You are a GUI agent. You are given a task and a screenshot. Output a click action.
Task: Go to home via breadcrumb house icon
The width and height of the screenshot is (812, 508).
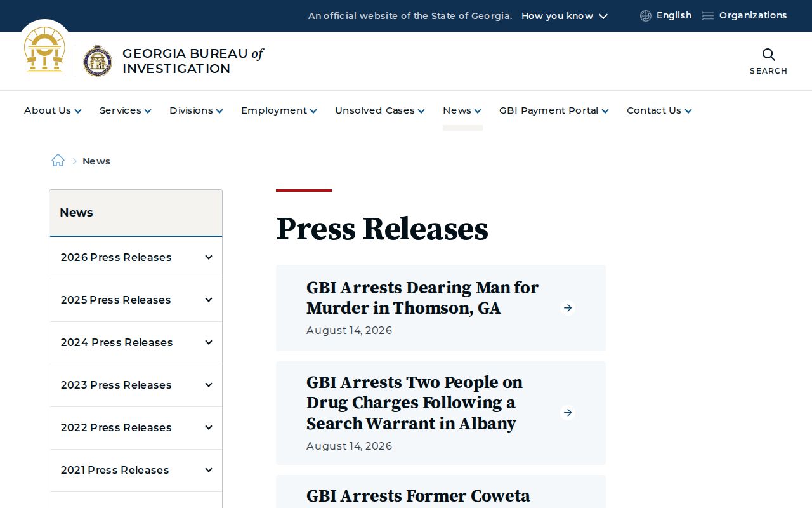tap(58, 161)
